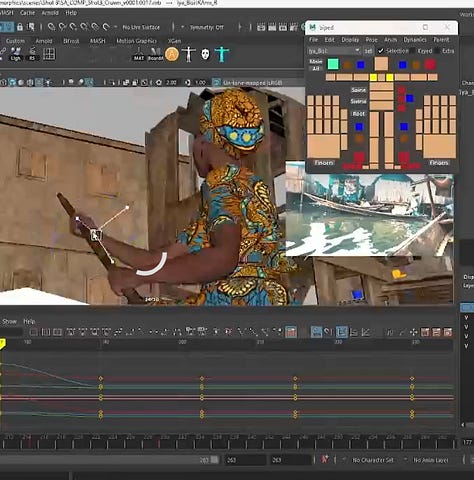Click the Root button in Biped picker

tap(359, 114)
